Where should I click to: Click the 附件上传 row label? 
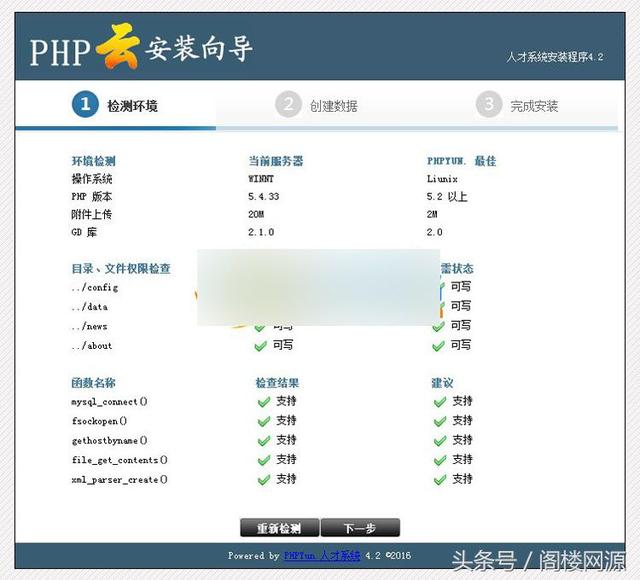(92, 214)
